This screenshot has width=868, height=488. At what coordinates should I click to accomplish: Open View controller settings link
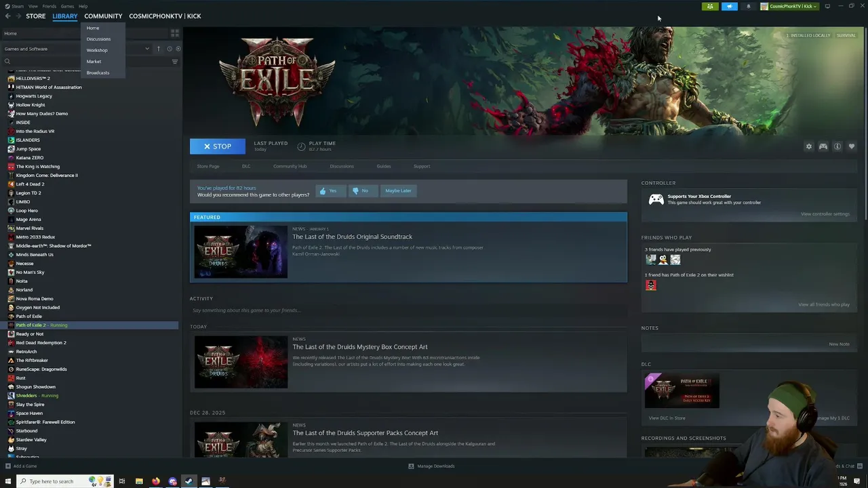coord(825,214)
